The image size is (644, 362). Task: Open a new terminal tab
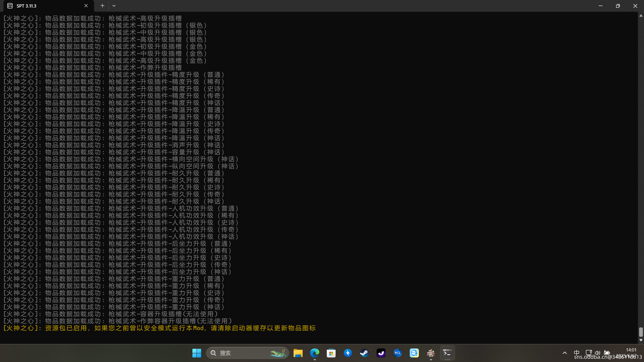[x=102, y=6]
